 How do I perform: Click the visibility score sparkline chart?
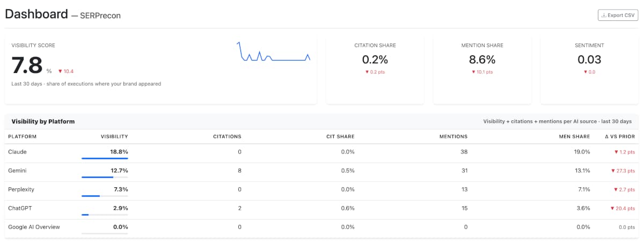(x=274, y=52)
